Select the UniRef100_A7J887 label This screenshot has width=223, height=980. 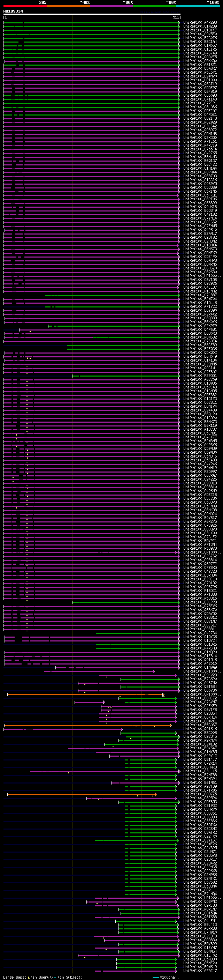tap(200, 295)
